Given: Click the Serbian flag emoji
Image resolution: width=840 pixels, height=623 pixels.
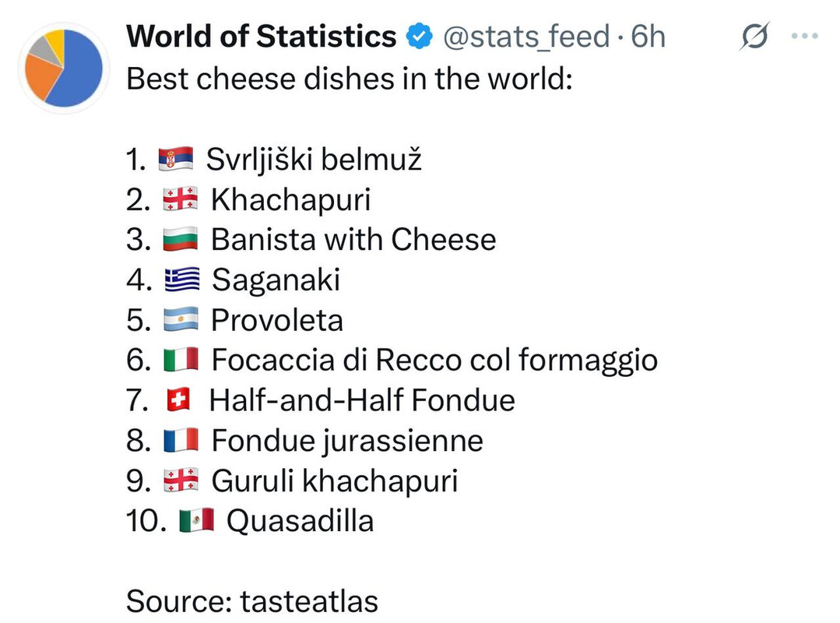Looking at the screenshot, I should (175, 160).
